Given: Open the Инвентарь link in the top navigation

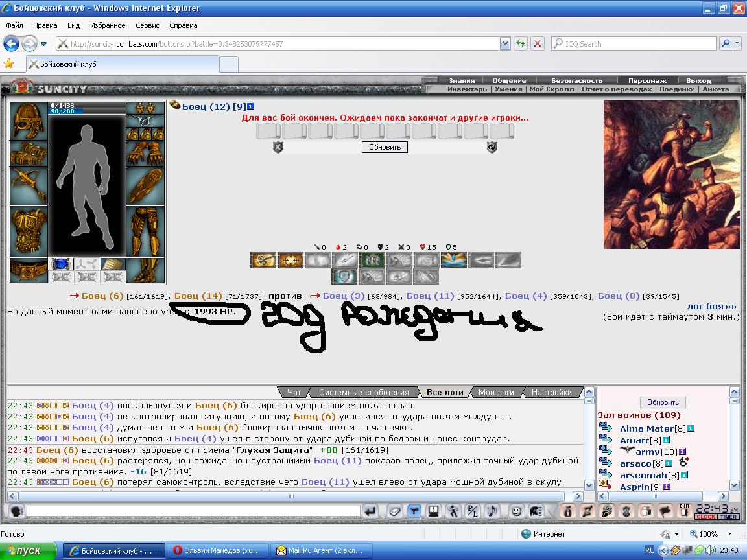Looking at the screenshot, I should 467,89.
